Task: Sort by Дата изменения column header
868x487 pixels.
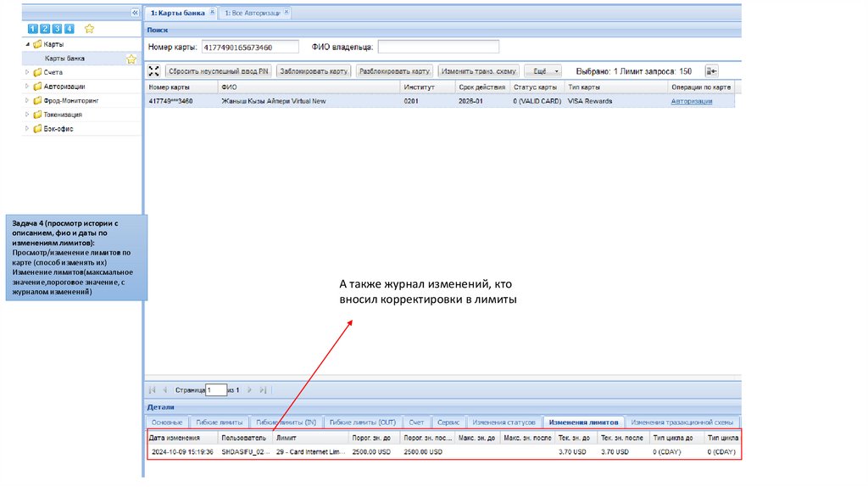Action: [182, 438]
